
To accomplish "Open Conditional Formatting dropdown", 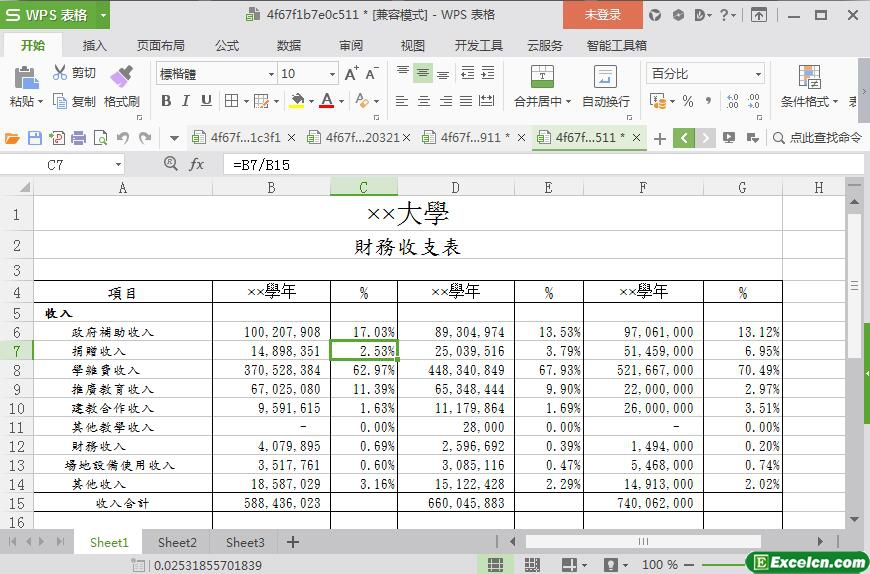I will pyautogui.click(x=809, y=86).
